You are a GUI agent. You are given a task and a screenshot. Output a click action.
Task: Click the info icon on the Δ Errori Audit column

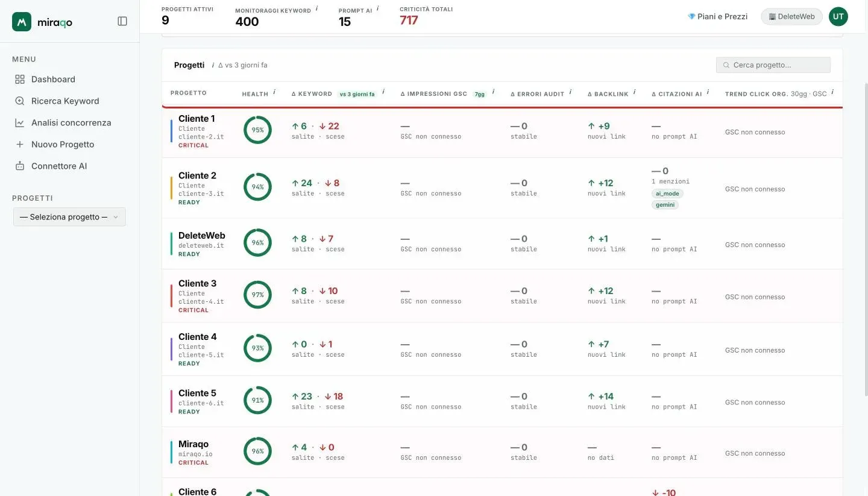[x=570, y=92]
